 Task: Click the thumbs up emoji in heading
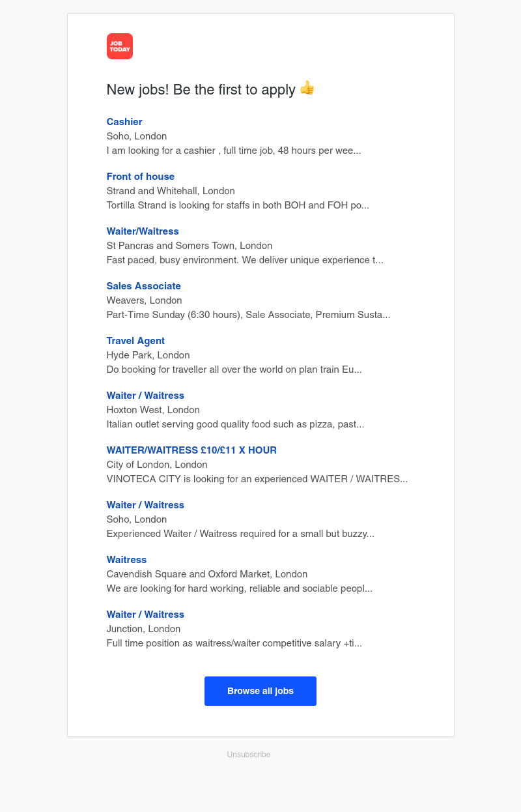307,88
